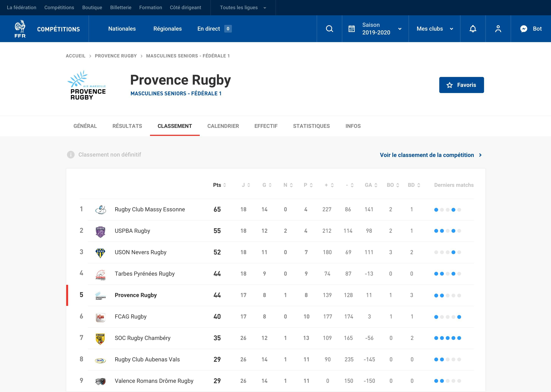Click PROVENCE RUGBY breadcrumb link

(116, 56)
